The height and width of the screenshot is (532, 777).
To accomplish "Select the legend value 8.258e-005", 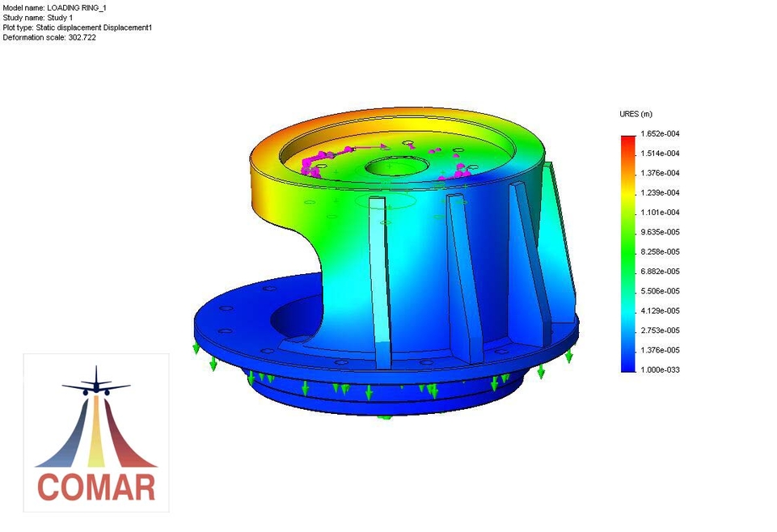I will 660,251.
